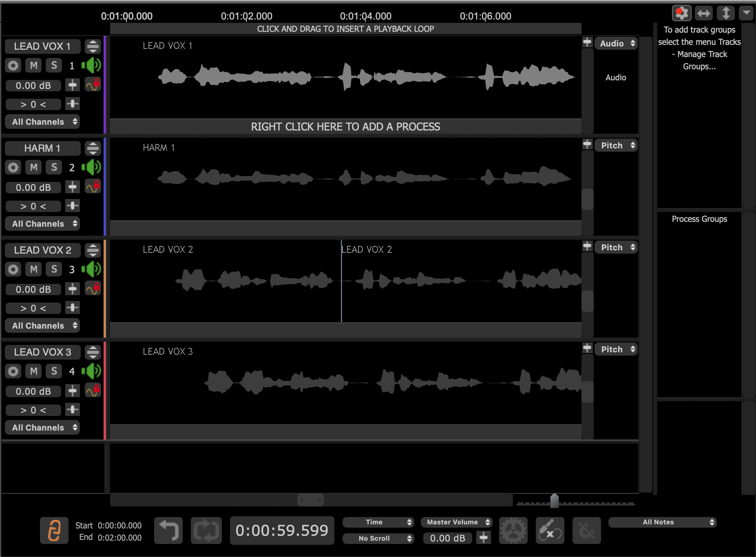This screenshot has height=557, width=756.
Task: Expand the All Notes dropdown
Action: tap(662, 522)
